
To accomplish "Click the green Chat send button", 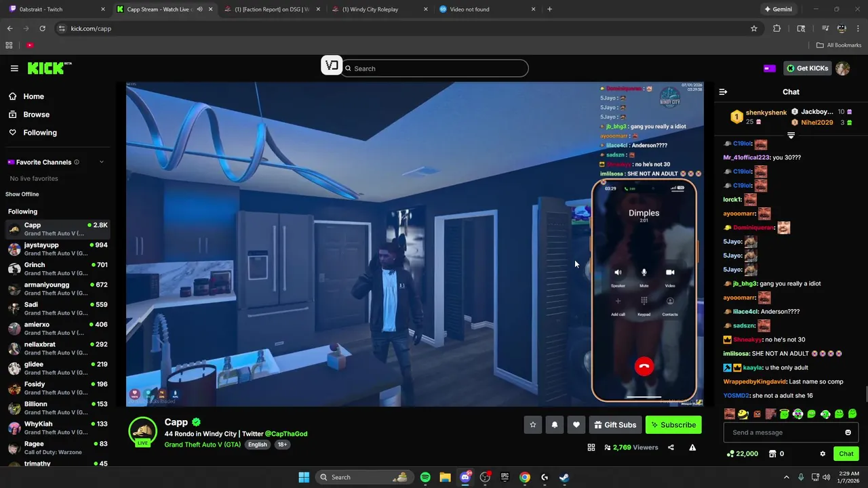I will (x=846, y=453).
